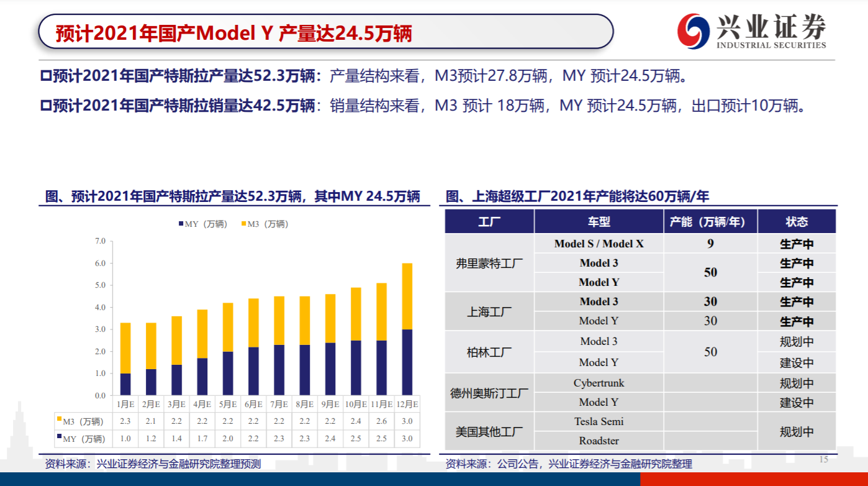Click the 产能（万辆/年） column header
Viewport: 868px width, 486px height.
click(710, 222)
